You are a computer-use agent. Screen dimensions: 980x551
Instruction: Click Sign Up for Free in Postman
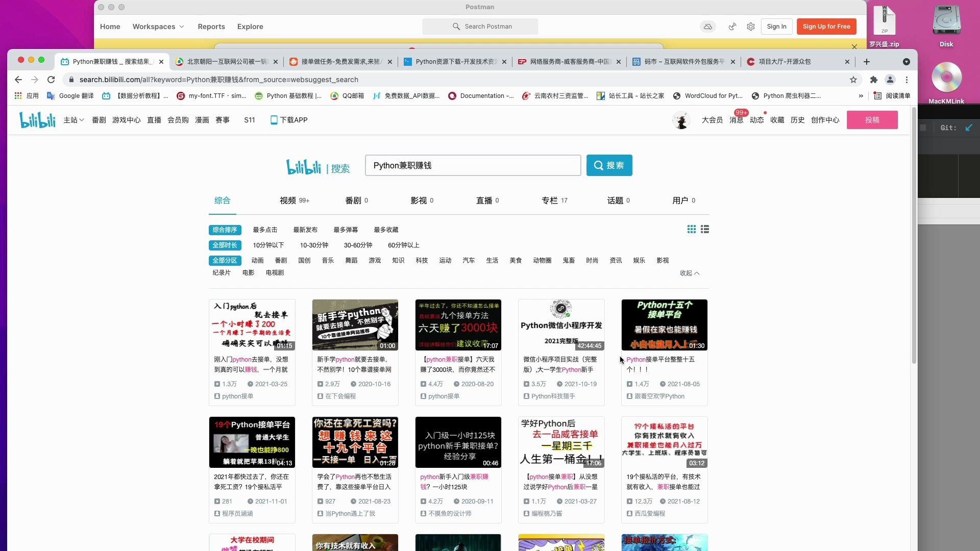coord(826,26)
